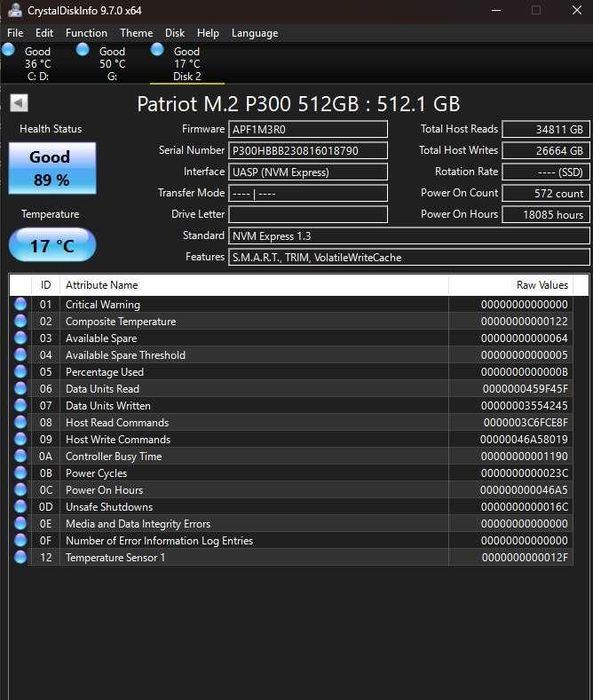Click the empty Drive Letter field
This screenshot has height=700, width=593.
click(308, 214)
